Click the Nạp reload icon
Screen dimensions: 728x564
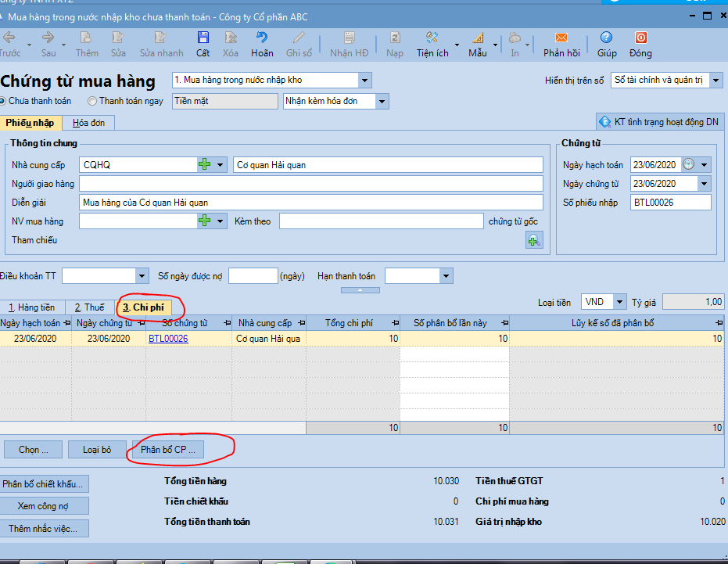tap(395, 45)
